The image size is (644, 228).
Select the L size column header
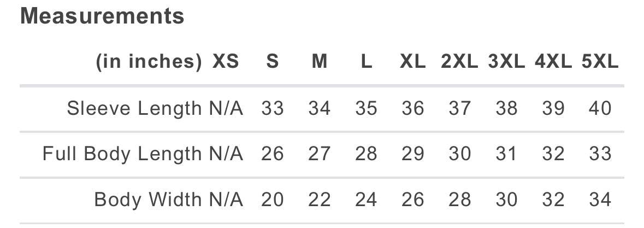tap(366, 62)
